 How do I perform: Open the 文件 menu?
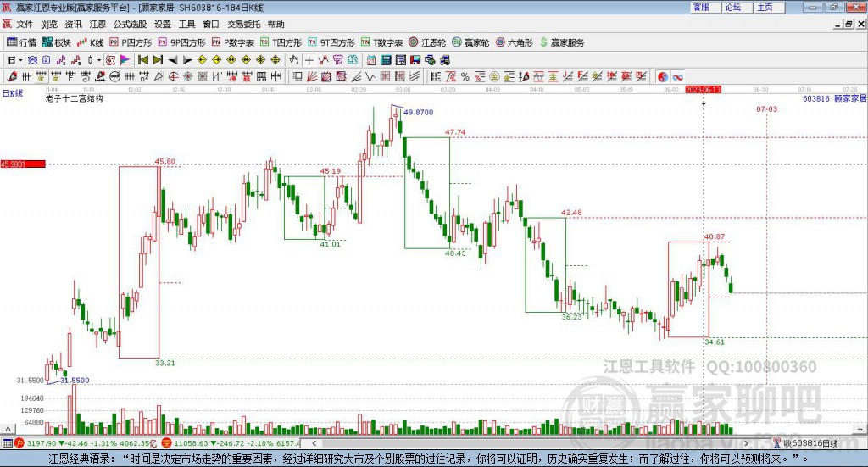pos(25,25)
